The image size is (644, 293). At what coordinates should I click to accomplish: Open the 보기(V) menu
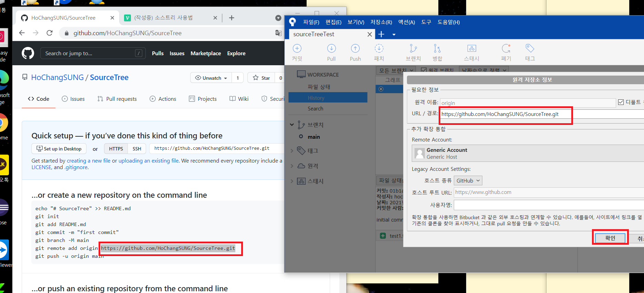[356, 22]
